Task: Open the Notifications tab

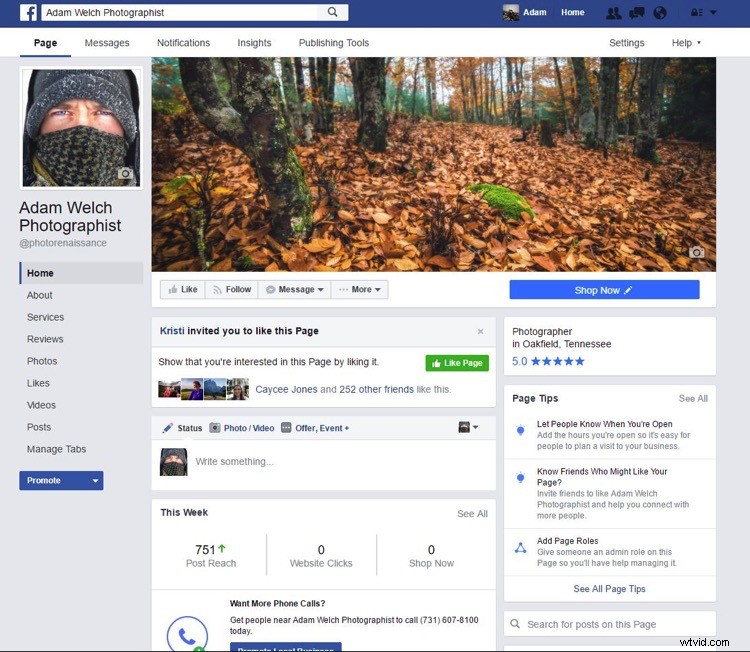Action: click(184, 43)
